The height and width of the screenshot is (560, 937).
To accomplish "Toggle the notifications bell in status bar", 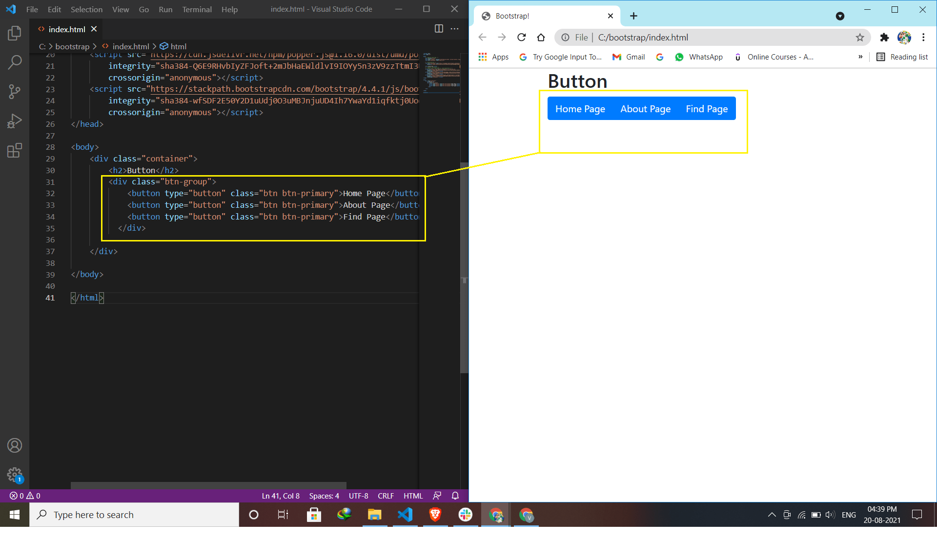I will (x=455, y=496).
